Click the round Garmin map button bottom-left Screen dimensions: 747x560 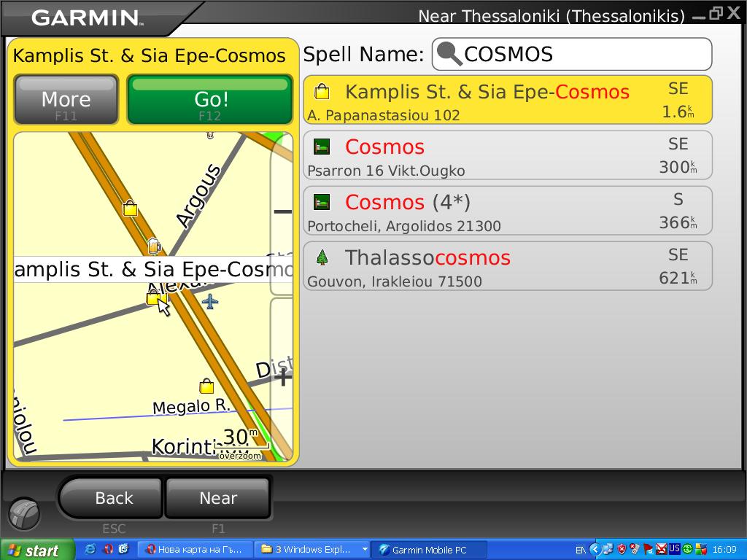point(24,514)
